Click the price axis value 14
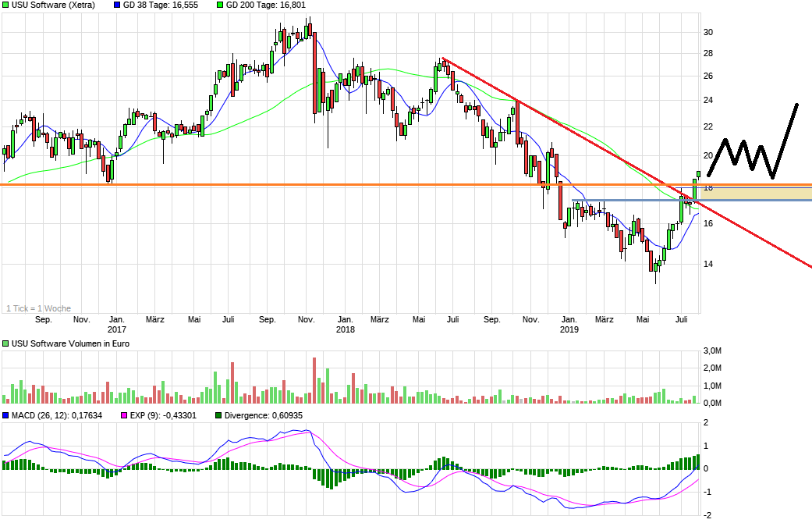812x523 pixels. [x=708, y=264]
